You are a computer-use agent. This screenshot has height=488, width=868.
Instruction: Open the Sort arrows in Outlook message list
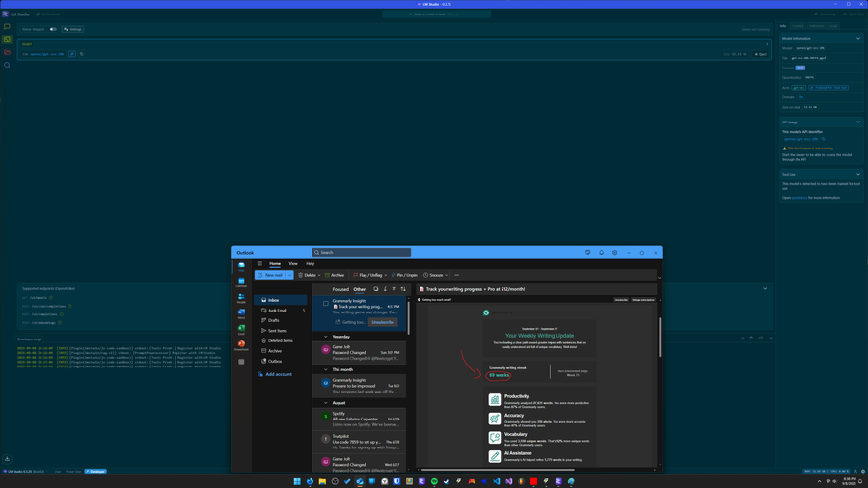coord(403,289)
